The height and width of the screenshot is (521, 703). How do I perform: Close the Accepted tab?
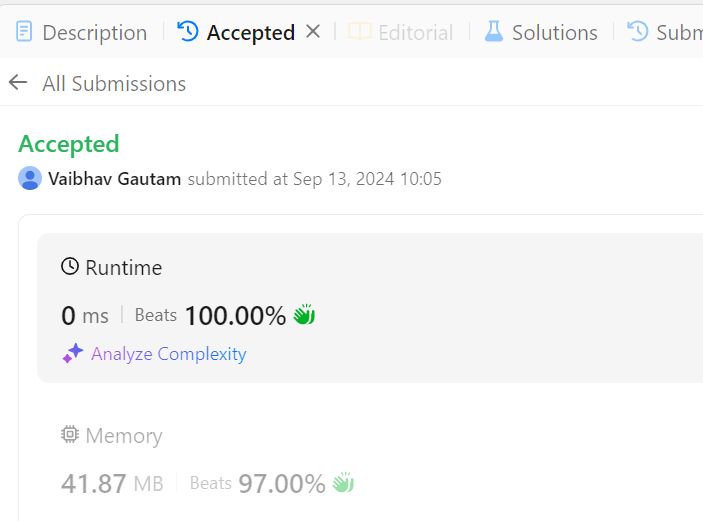313,32
